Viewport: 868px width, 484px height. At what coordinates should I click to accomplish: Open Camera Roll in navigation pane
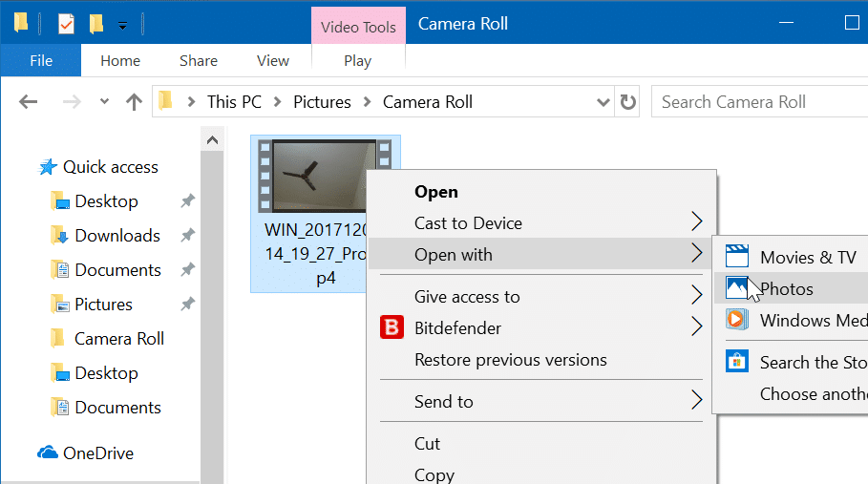point(119,339)
